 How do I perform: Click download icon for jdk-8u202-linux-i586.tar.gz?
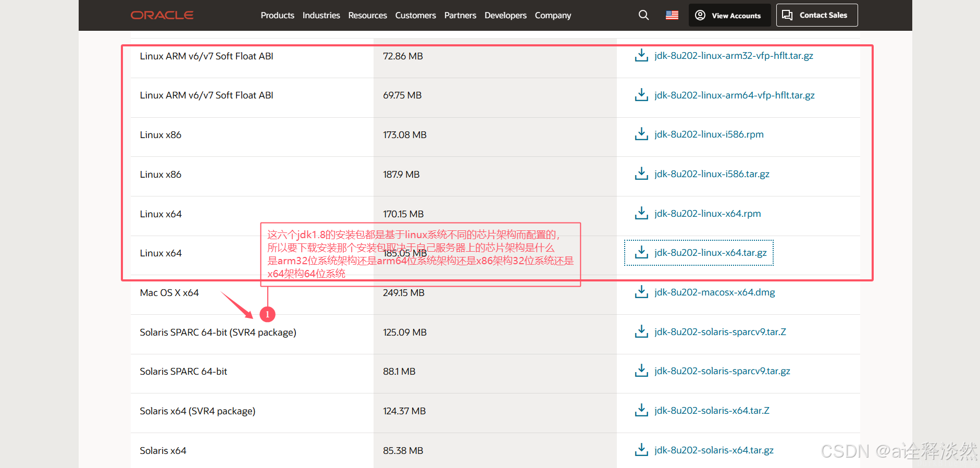641,174
